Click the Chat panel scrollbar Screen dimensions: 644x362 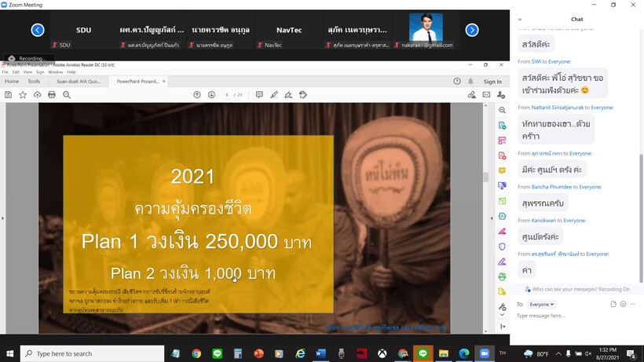tap(641, 218)
